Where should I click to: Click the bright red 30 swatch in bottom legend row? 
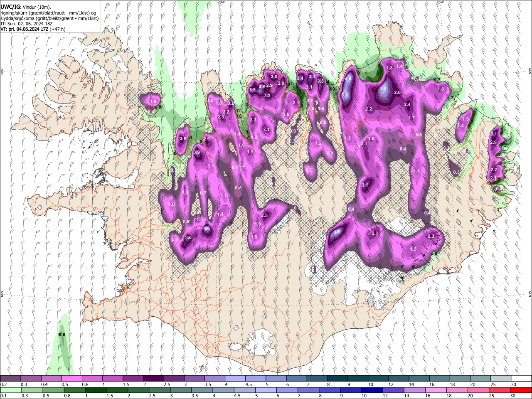[520, 390]
